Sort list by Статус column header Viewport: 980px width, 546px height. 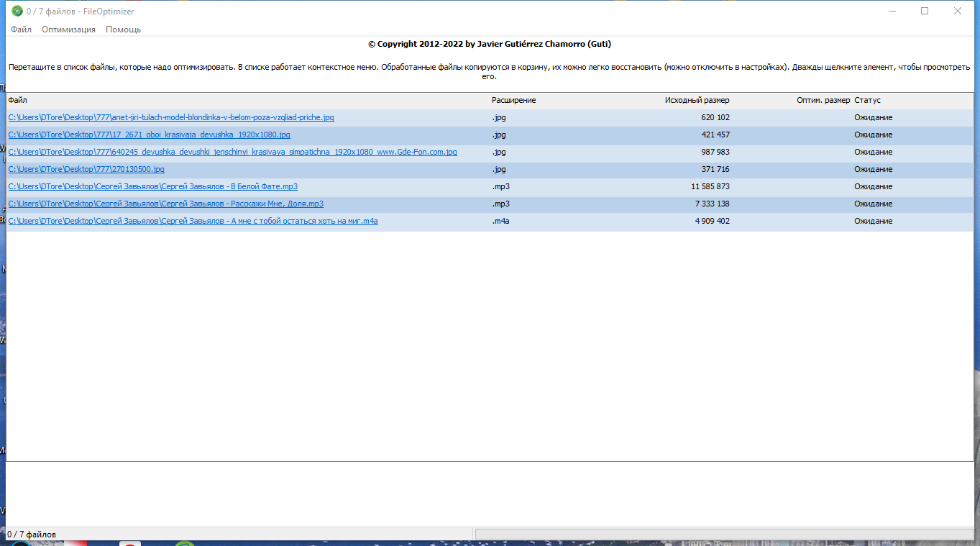click(867, 100)
